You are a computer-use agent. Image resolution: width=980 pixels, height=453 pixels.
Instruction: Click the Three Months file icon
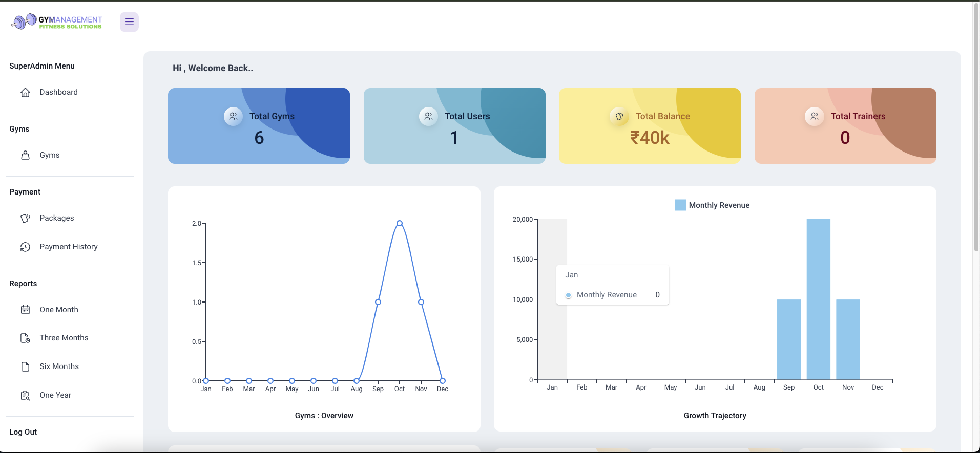click(25, 338)
